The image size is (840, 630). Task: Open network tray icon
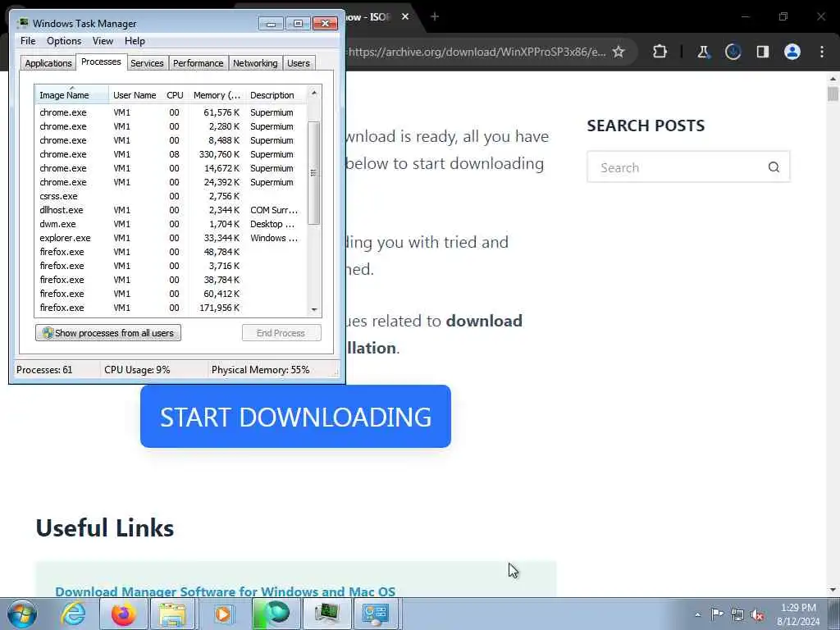pos(737,614)
